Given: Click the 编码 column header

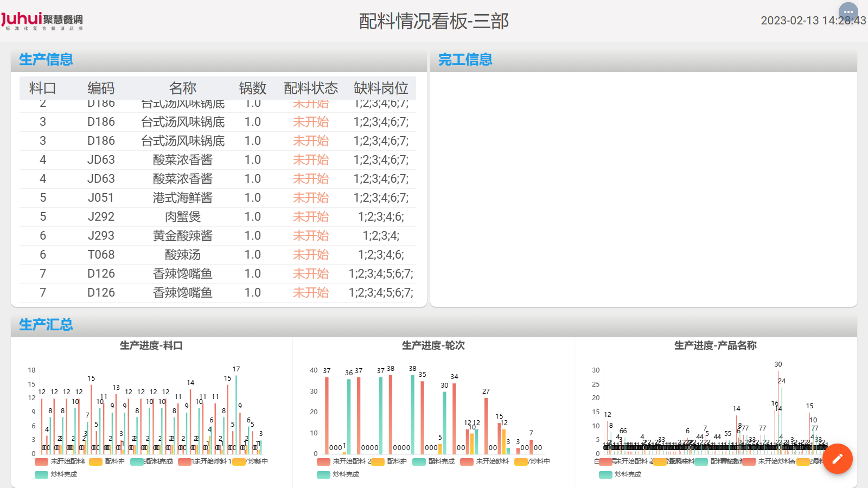Looking at the screenshot, I should [x=101, y=88].
